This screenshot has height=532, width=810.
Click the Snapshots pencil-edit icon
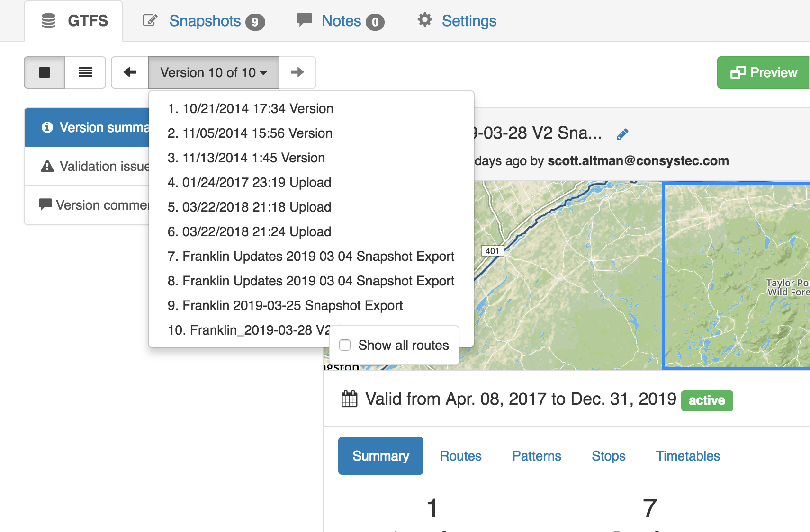click(x=150, y=20)
